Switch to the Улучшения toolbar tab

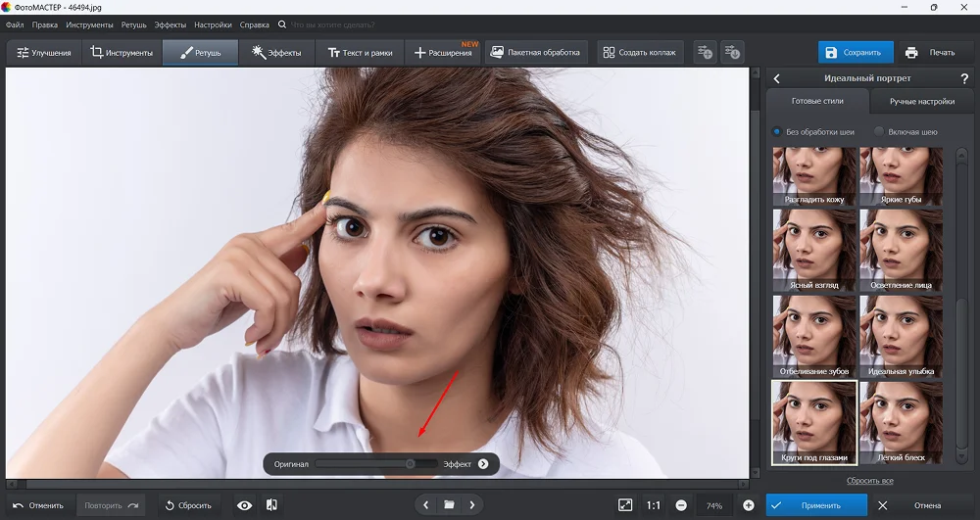tap(44, 53)
